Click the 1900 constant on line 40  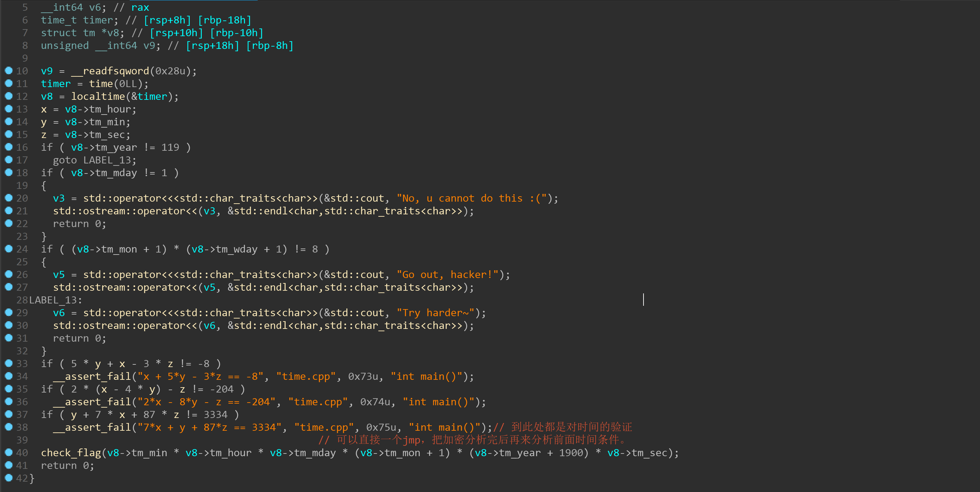(x=571, y=453)
